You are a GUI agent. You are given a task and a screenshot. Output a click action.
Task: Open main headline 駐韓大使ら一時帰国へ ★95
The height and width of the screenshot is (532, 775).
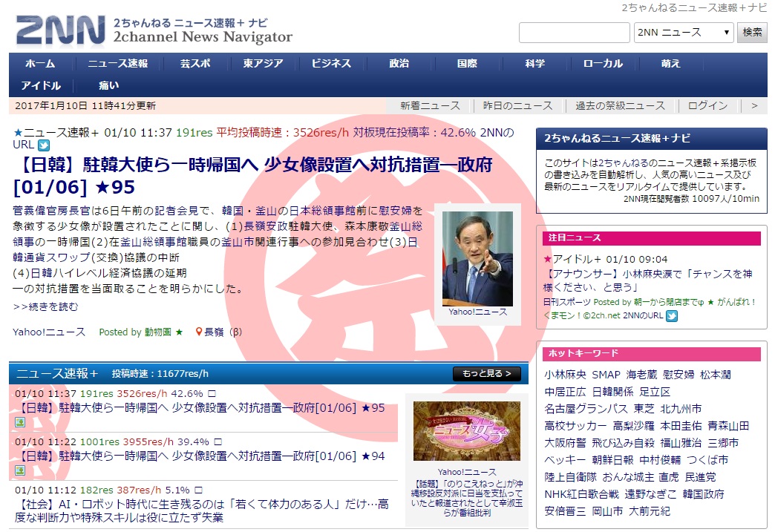pos(252,176)
